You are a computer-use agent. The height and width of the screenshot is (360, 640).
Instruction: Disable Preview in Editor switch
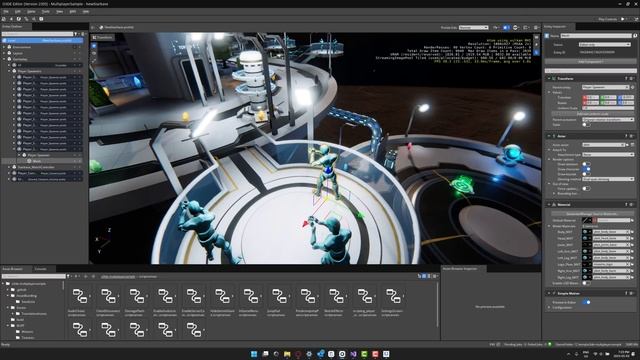586,302
